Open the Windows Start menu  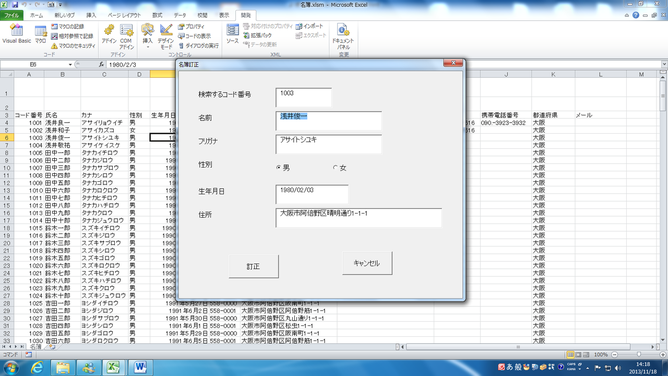(x=11, y=367)
